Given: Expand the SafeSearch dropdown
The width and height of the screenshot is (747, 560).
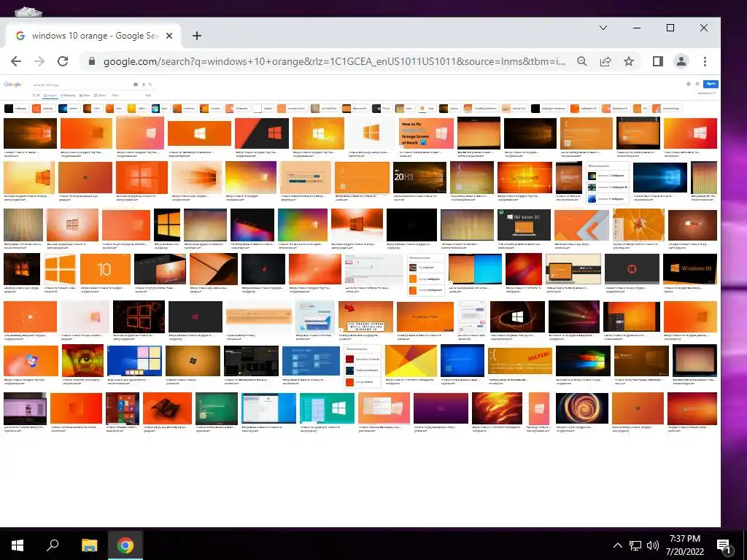Looking at the screenshot, I should [707, 93].
